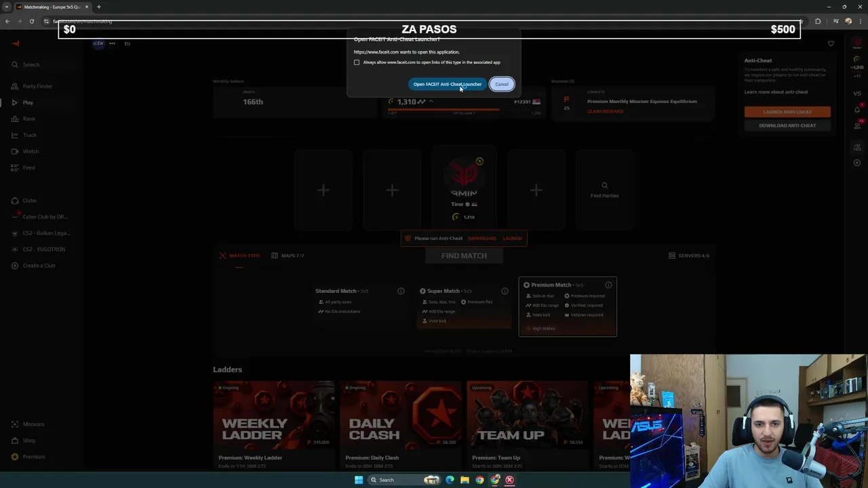Open Cyber Club by DR... club
The height and width of the screenshot is (488, 868).
[39, 217]
